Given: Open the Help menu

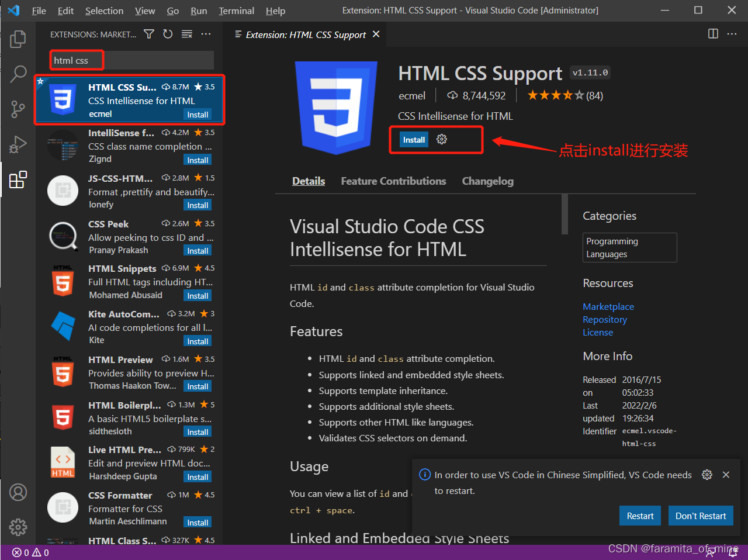Looking at the screenshot, I should pos(275,11).
